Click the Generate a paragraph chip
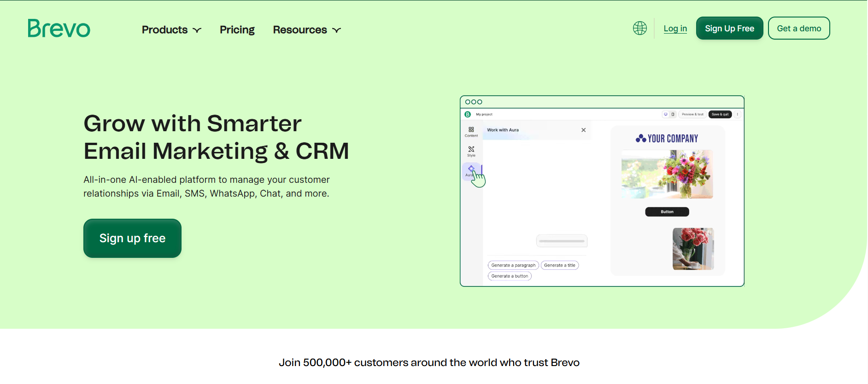 [513, 265]
